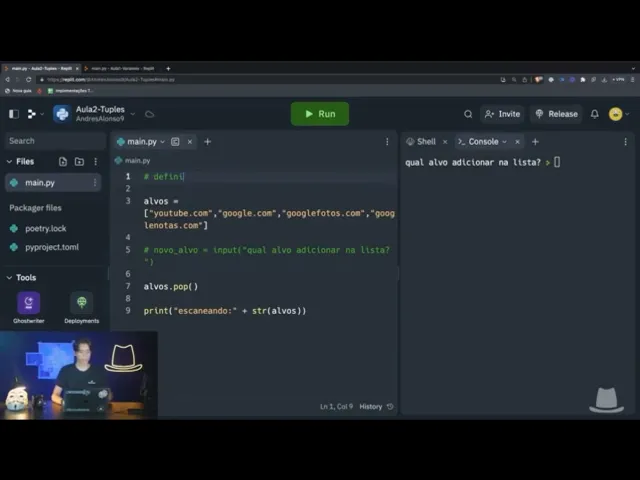640x480 pixels.
Task: Open History in editor status bar
Action: point(376,407)
